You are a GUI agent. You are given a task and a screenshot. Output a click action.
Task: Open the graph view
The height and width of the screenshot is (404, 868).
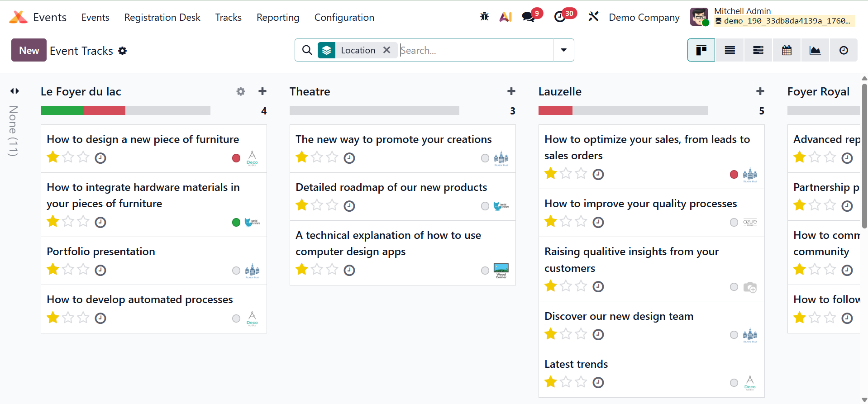[x=815, y=50]
